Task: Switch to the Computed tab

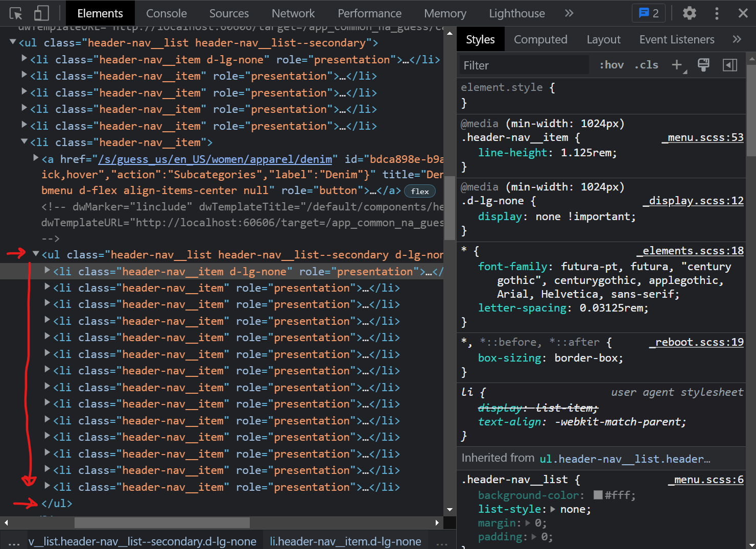Action: [x=540, y=39]
